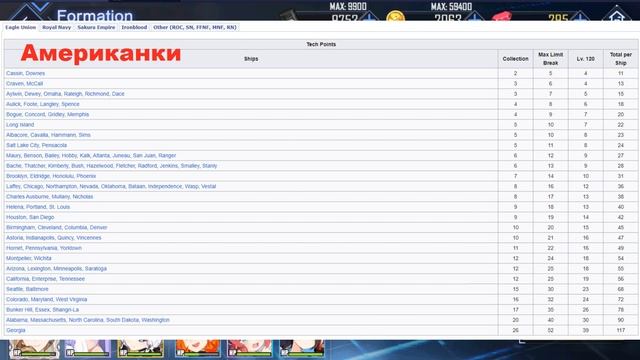Image resolution: width=640 pixels, height=360 pixels.
Task: Follow the Omaha link
Action: tap(52, 94)
